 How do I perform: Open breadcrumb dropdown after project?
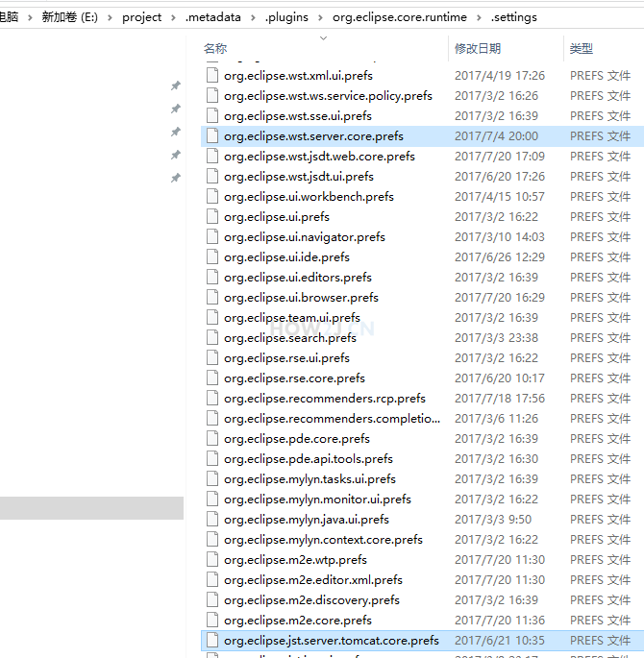tap(173, 17)
